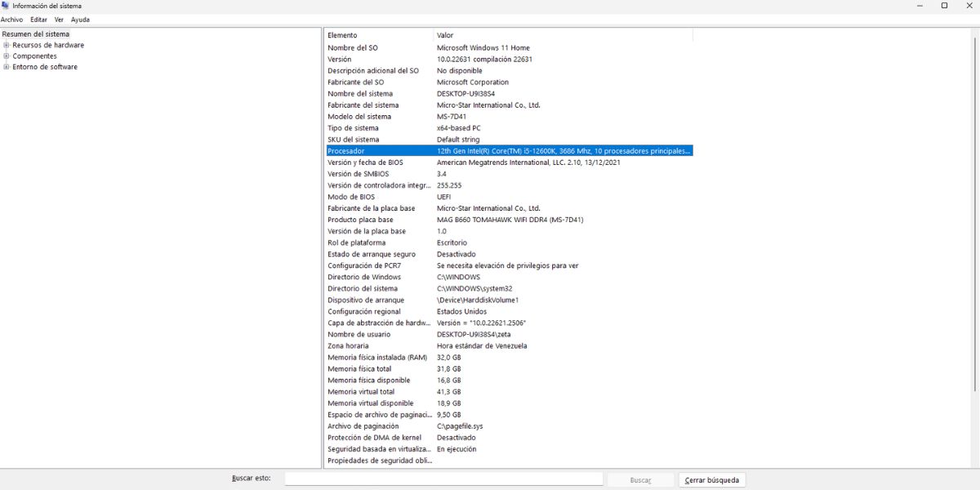The width and height of the screenshot is (980, 490).
Task: Select Componentes tree label
Action: [34, 56]
